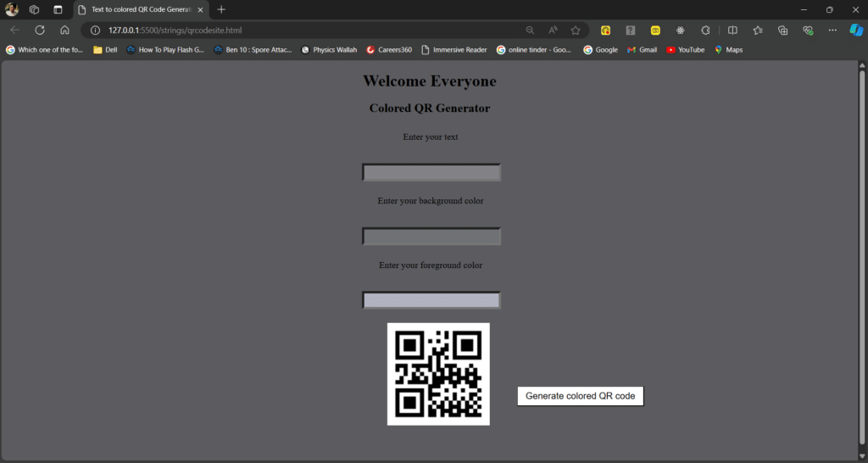
Task: Focus the background color input field
Action: click(x=431, y=237)
